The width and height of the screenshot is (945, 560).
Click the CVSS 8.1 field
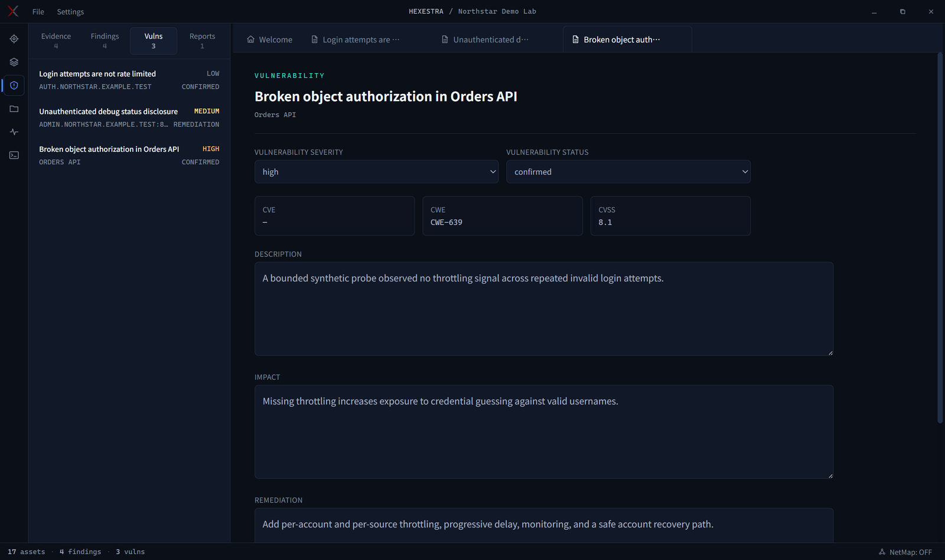tap(670, 216)
